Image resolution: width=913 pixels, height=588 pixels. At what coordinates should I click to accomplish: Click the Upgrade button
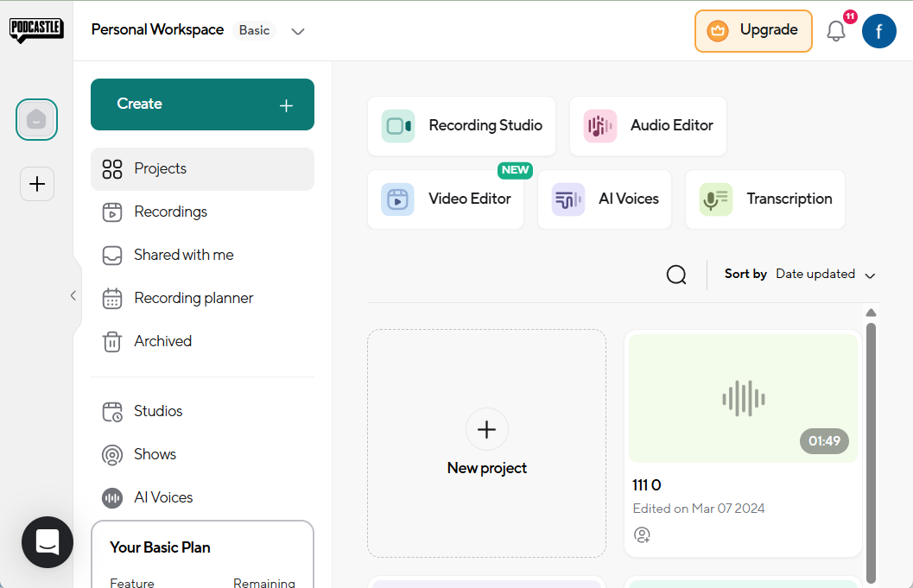tap(753, 31)
